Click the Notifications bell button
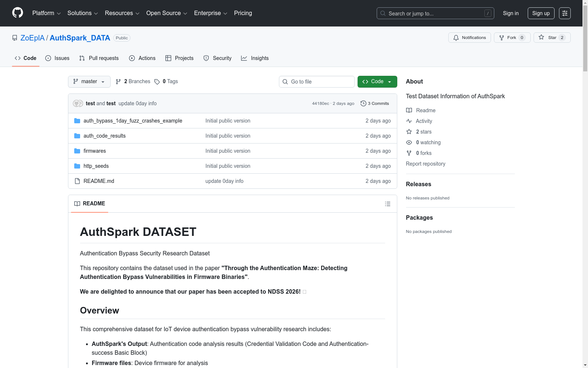 tap(469, 38)
